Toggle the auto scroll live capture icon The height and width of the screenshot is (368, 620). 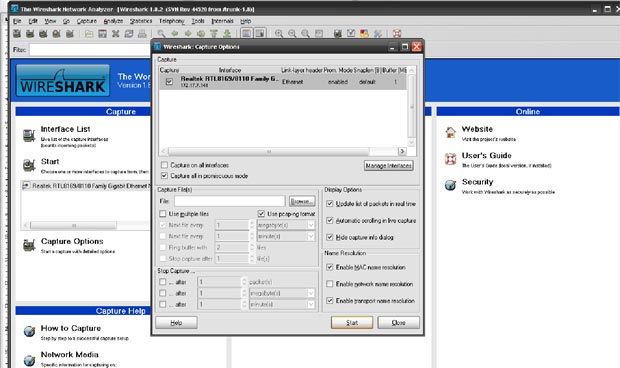pyautogui.click(x=260, y=34)
